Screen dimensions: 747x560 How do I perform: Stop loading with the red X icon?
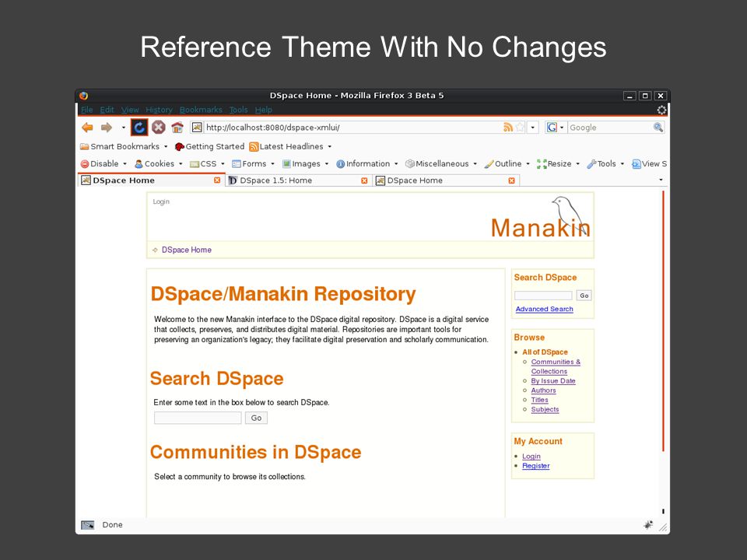point(159,127)
